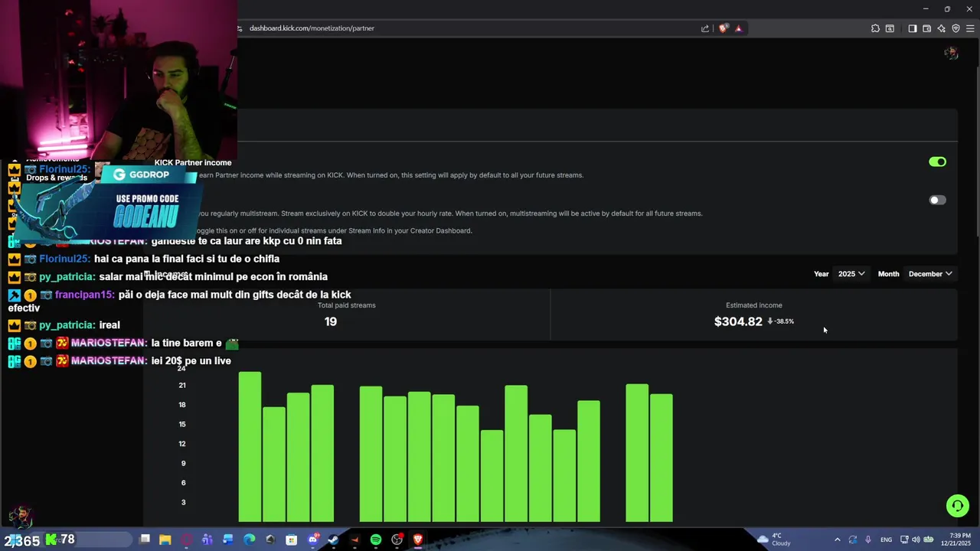This screenshot has height=551, width=980.
Task: Click the Task View taskbar icon
Action: [144, 540]
